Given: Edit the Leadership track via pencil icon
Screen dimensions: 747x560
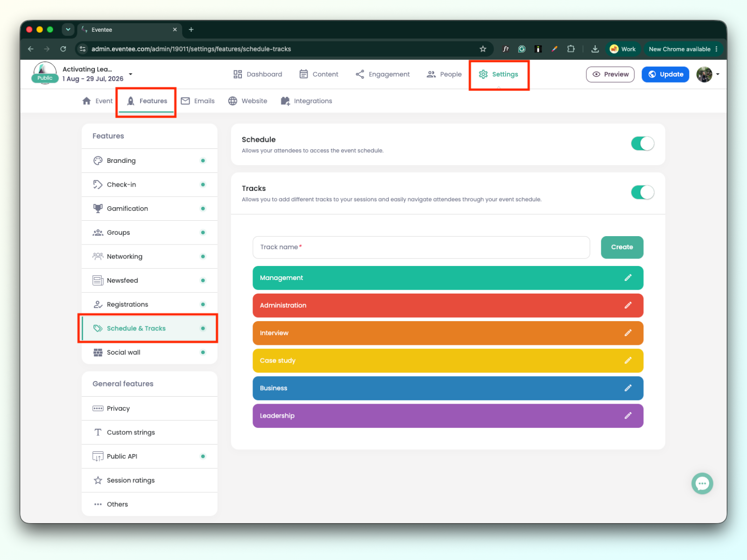Looking at the screenshot, I should (x=628, y=415).
